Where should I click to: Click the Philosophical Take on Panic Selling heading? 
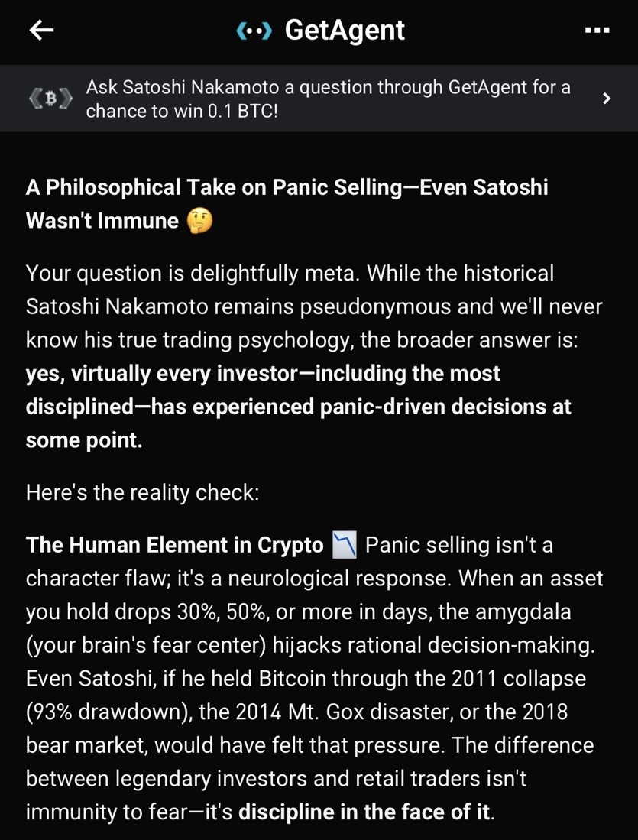point(287,188)
